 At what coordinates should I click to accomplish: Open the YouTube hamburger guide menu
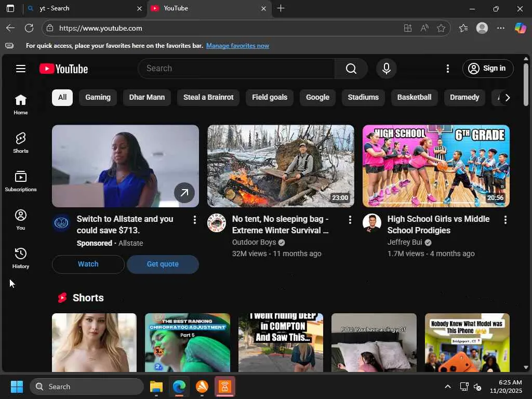[21, 69]
